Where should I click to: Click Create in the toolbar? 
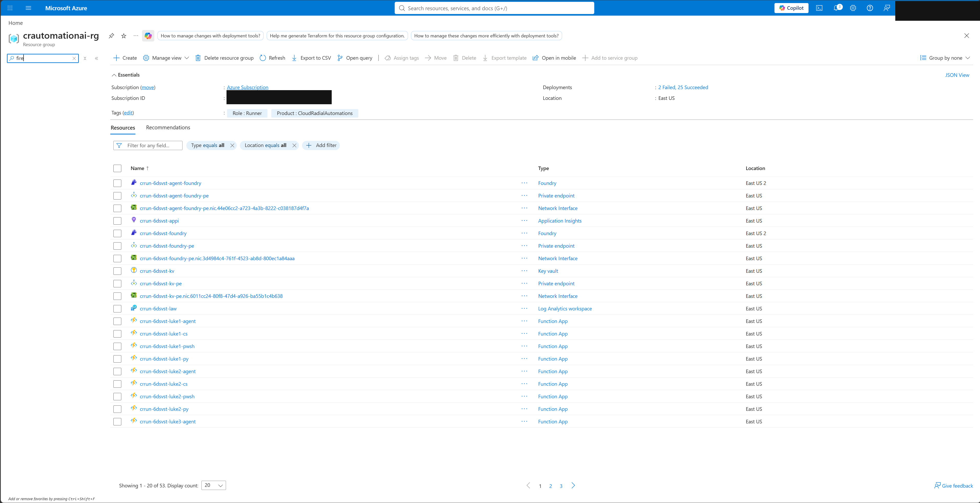coord(125,58)
